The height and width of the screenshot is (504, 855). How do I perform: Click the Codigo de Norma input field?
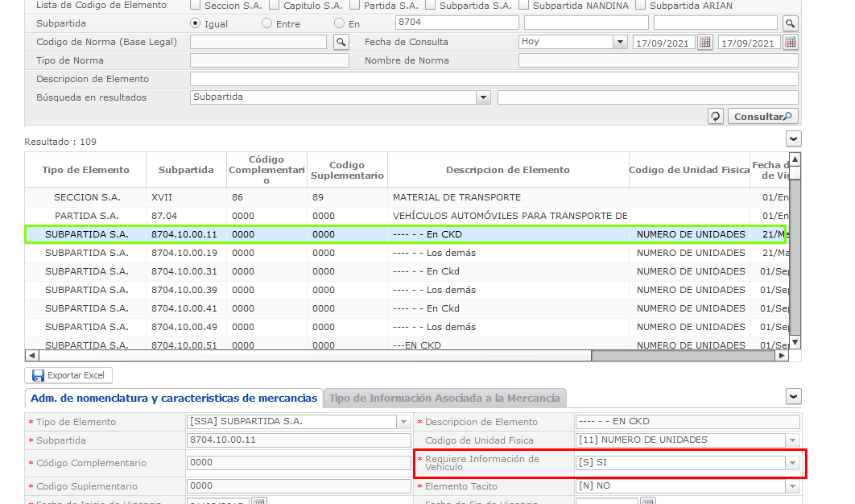(x=258, y=42)
